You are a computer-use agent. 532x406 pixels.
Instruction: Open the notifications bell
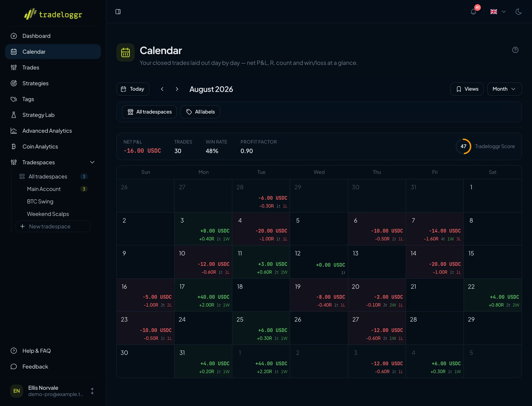pyautogui.click(x=473, y=12)
